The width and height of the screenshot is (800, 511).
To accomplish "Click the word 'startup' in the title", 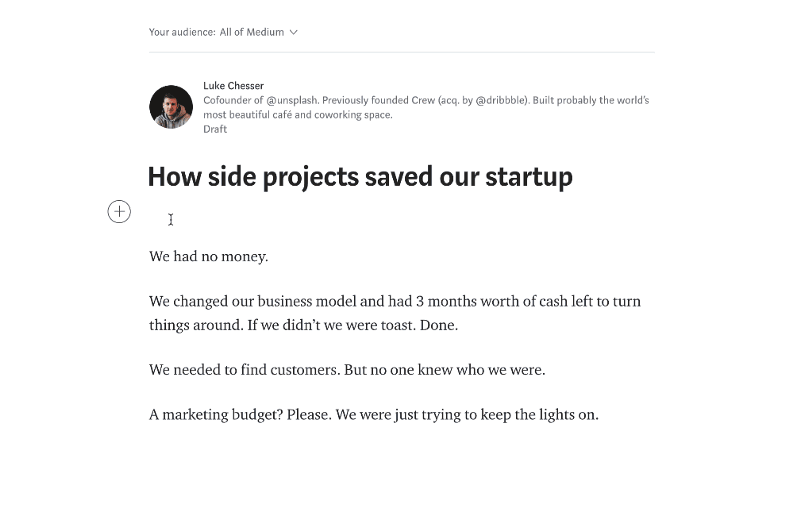I will (x=529, y=178).
